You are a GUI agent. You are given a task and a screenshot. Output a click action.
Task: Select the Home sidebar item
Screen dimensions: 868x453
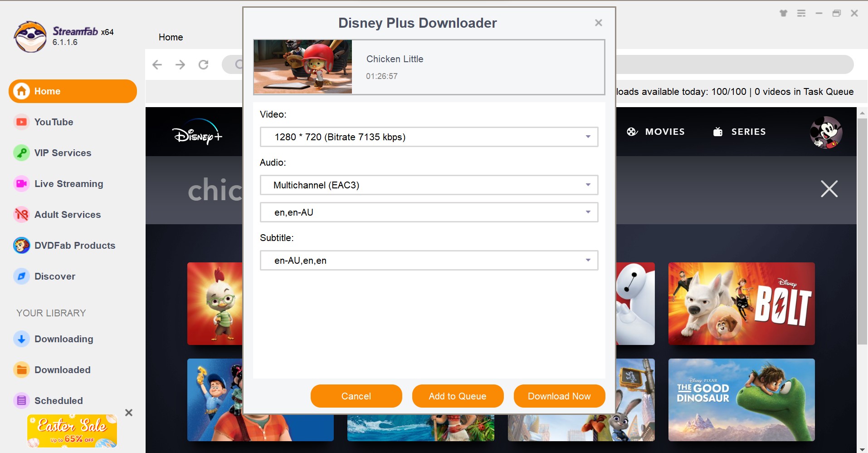point(73,91)
